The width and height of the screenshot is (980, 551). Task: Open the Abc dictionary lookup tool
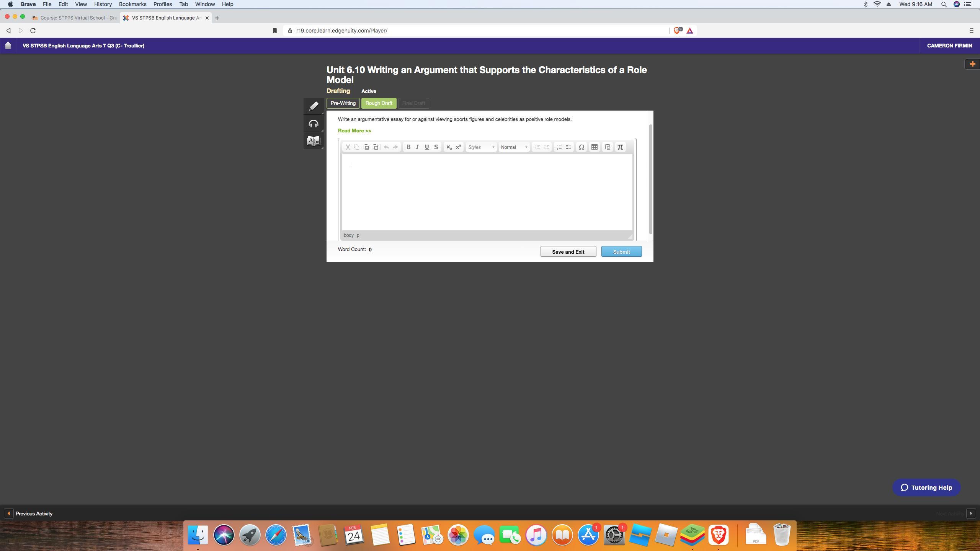click(314, 141)
